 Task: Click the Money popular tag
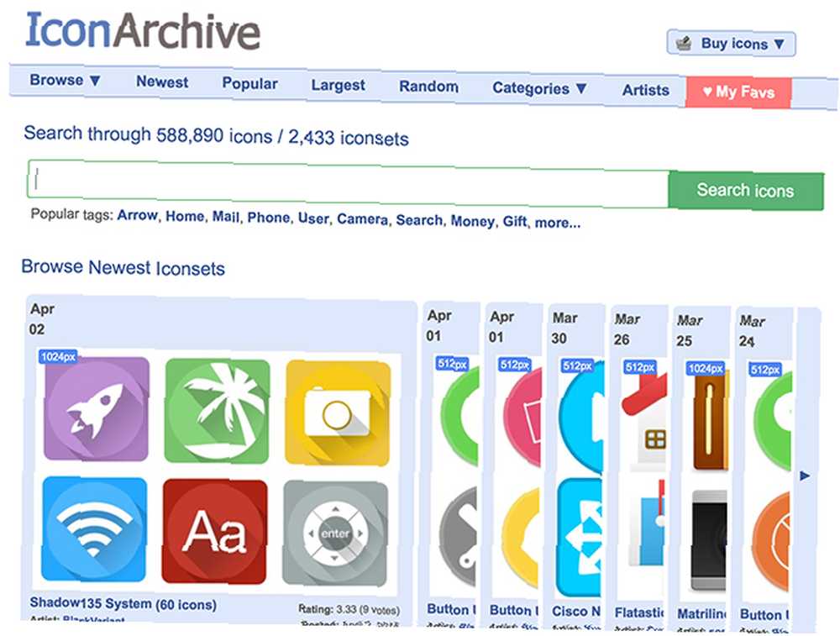click(472, 221)
